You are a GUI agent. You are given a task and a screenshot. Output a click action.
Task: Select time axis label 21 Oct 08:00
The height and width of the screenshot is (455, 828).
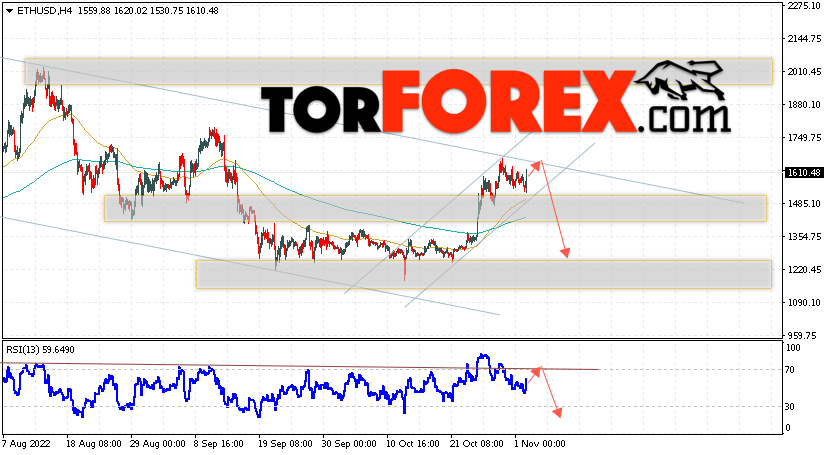tap(477, 444)
